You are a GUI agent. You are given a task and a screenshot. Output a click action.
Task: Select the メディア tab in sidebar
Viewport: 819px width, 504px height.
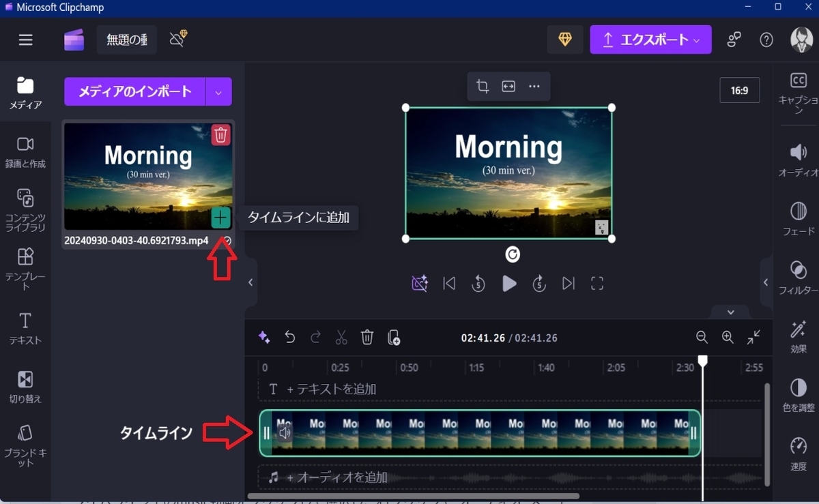pos(25,93)
